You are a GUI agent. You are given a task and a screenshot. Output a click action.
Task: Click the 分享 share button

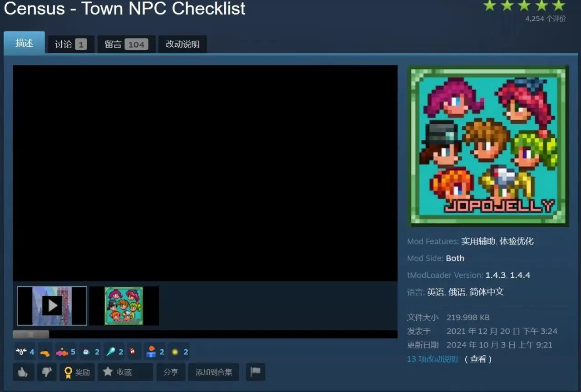pyautogui.click(x=171, y=372)
